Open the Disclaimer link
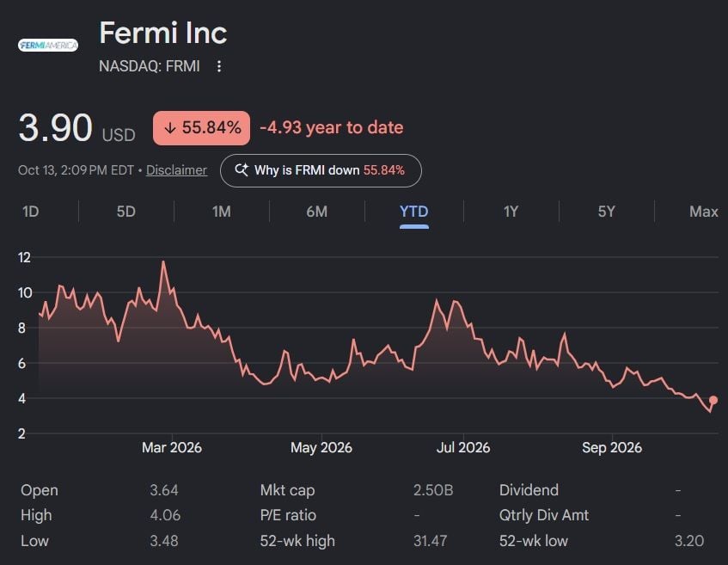Screen dimensions: 728x565 (x=176, y=170)
